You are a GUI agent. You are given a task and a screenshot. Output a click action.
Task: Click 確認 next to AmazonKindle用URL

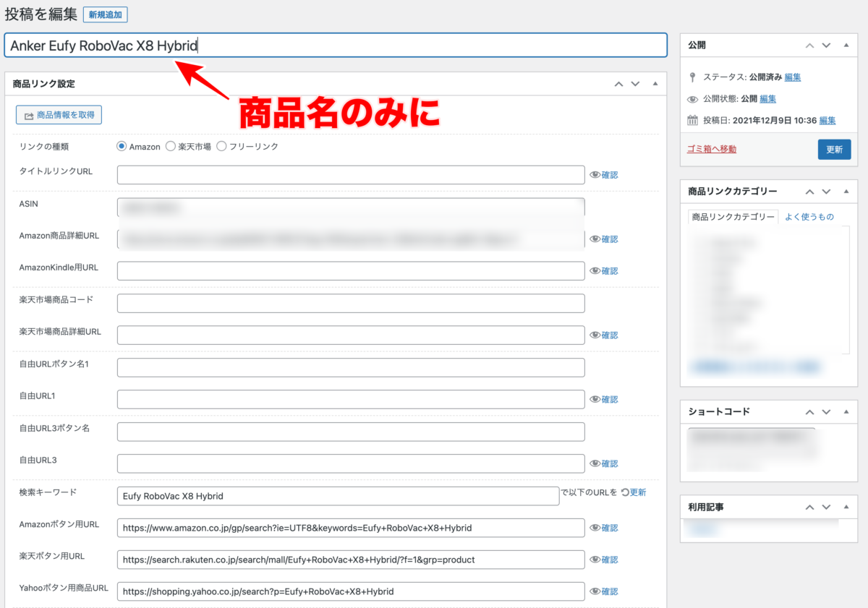pyautogui.click(x=604, y=271)
